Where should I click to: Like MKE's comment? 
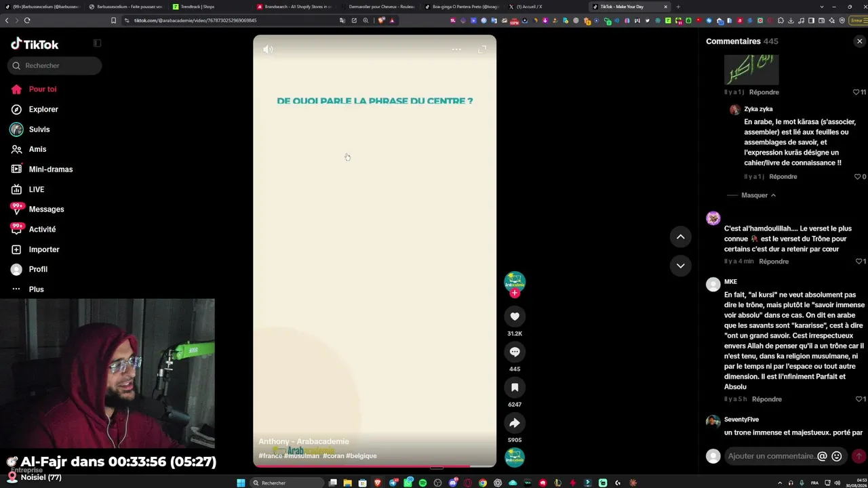pyautogui.click(x=858, y=399)
